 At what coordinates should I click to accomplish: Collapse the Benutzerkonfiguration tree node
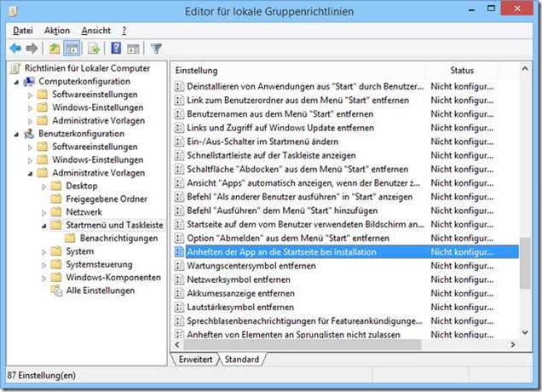pos(19,134)
